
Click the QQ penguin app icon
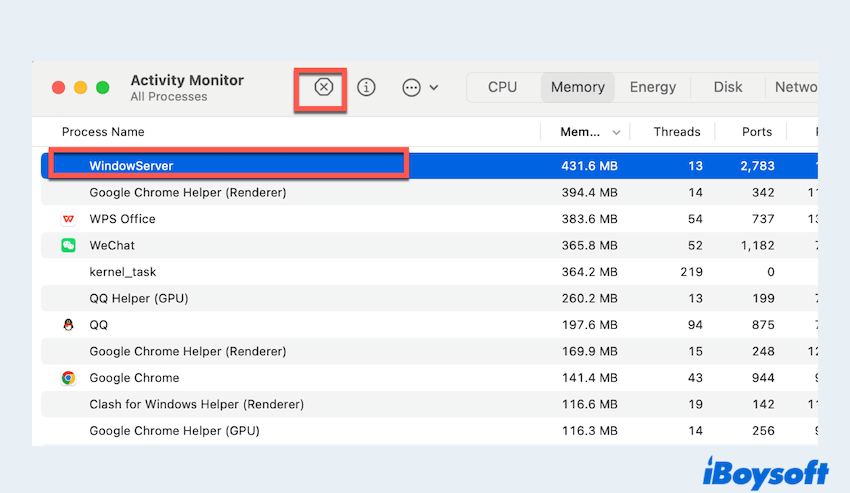click(68, 325)
